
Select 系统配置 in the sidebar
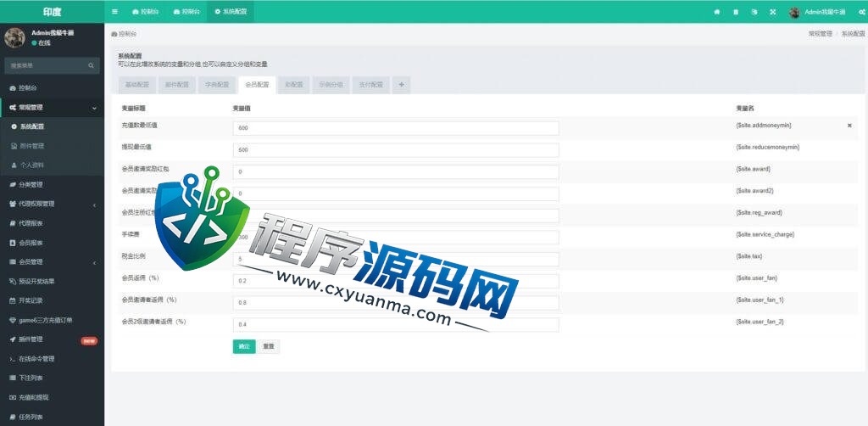click(x=52, y=126)
